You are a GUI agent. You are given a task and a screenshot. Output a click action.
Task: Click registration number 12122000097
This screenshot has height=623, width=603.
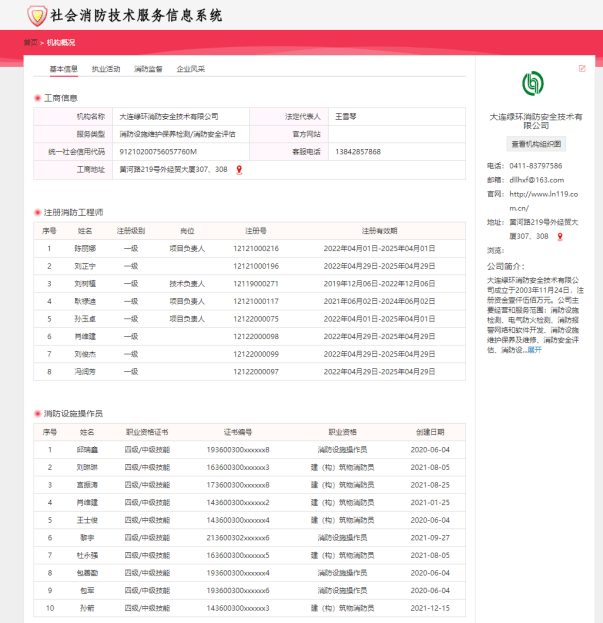(256, 372)
